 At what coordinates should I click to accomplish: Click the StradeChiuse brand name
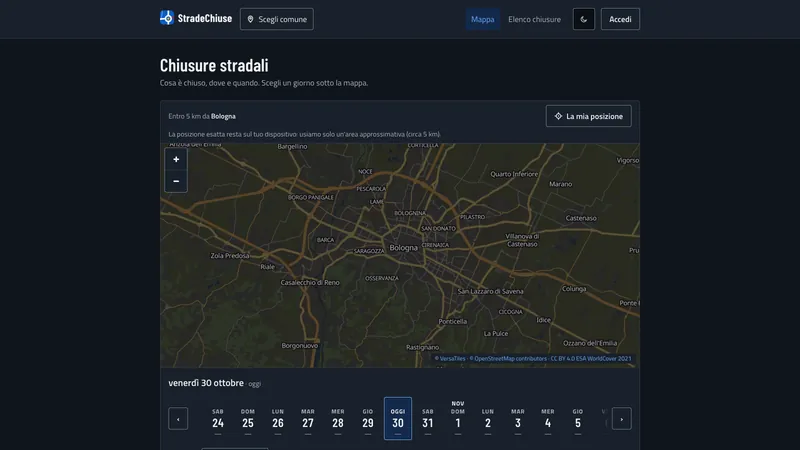[x=205, y=18]
